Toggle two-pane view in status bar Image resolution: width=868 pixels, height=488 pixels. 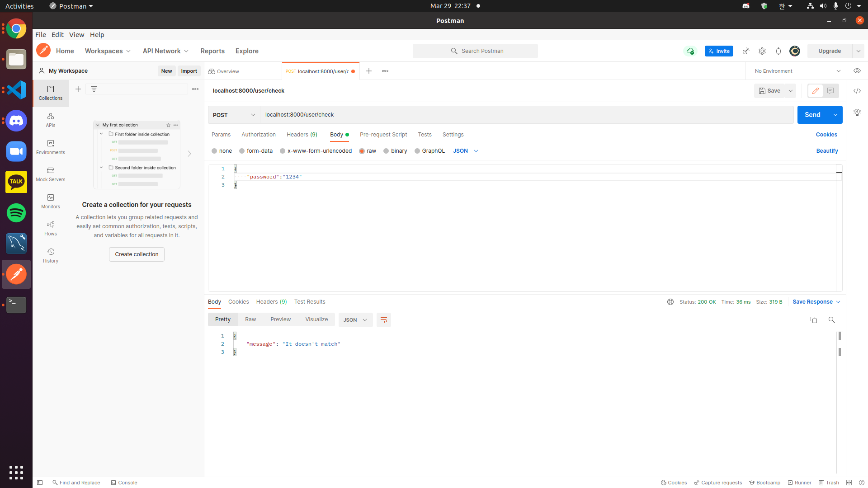coord(849,483)
